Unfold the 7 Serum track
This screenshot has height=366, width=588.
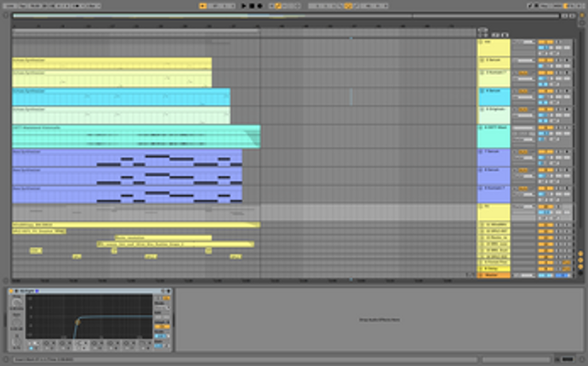(x=482, y=152)
